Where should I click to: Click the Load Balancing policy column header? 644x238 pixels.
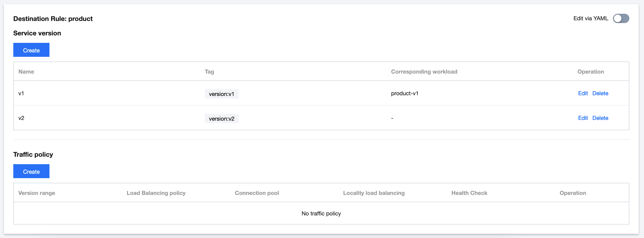[156, 193]
